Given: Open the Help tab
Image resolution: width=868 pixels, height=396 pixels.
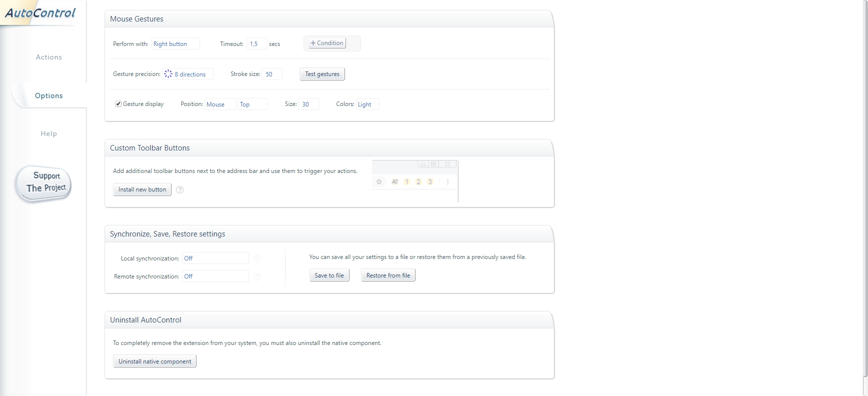Looking at the screenshot, I should [x=49, y=133].
